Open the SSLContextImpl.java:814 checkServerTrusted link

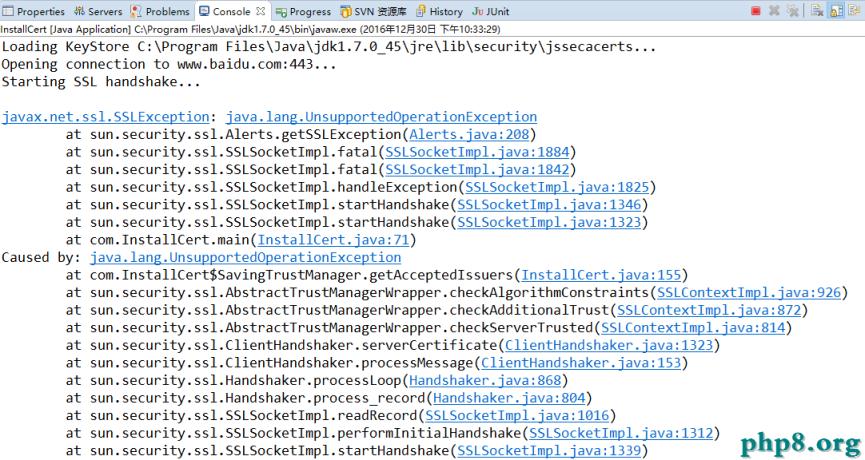point(693,328)
